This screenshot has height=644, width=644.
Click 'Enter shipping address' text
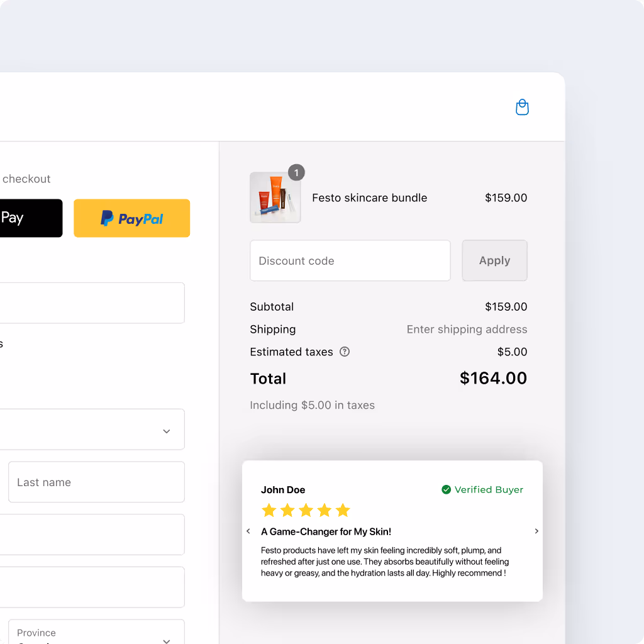click(x=467, y=330)
